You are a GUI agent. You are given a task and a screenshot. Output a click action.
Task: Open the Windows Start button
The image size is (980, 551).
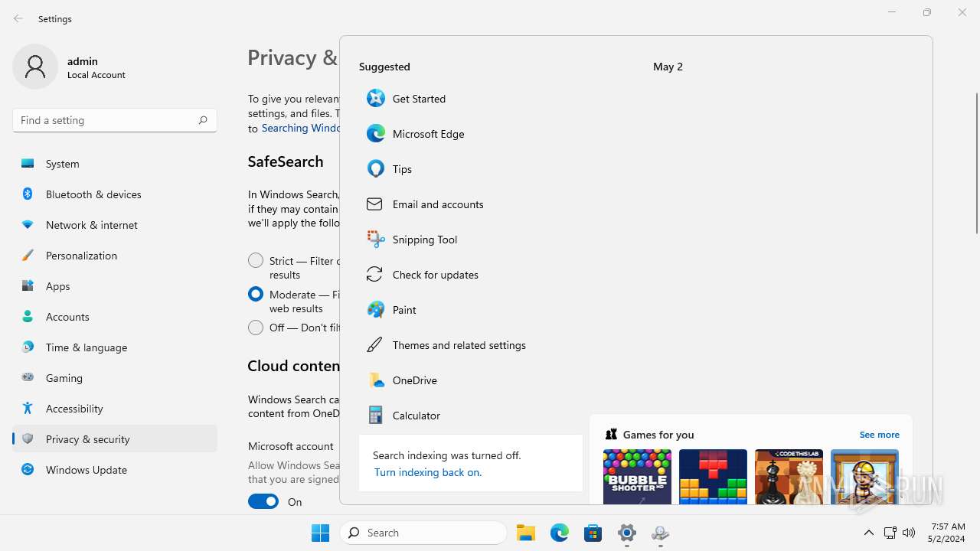coord(320,533)
